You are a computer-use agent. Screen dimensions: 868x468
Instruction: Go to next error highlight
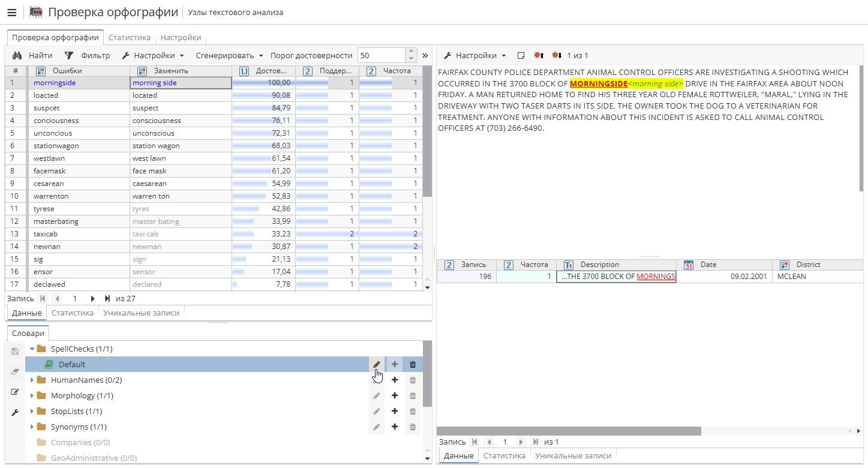tap(557, 55)
